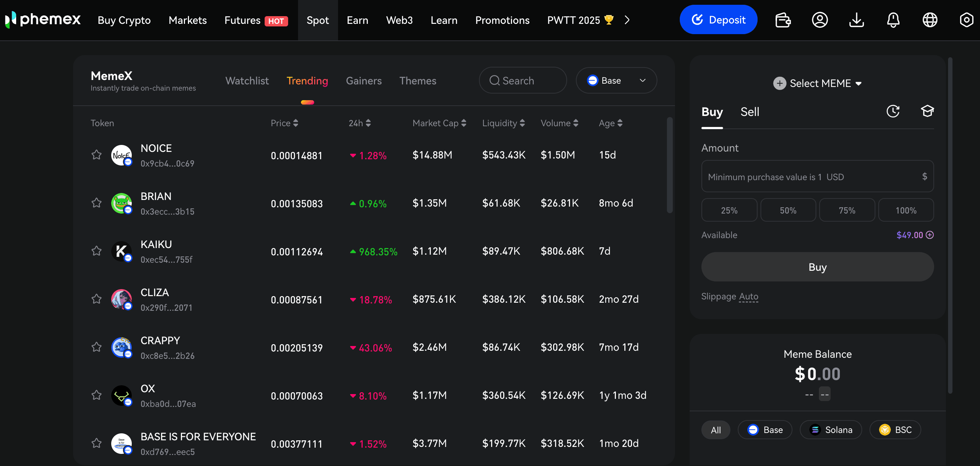Click the Search input field
Screen dimensions: 980x466
point(523,80)
